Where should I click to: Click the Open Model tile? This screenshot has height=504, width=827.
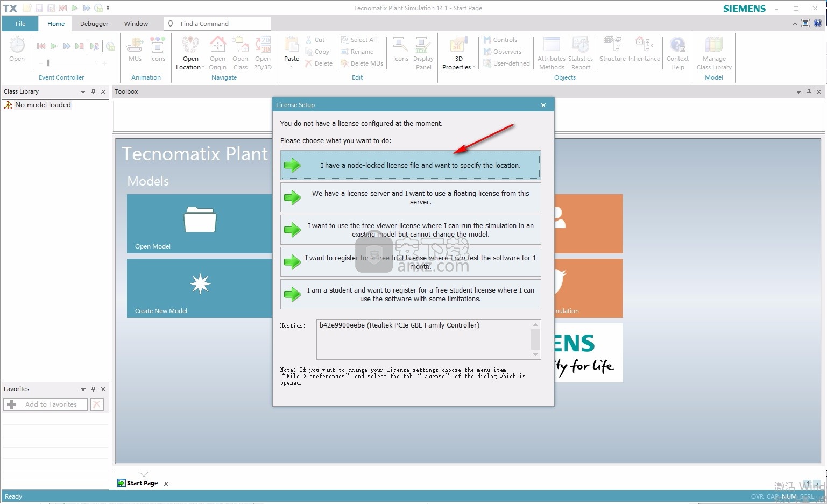coord(200,224)
